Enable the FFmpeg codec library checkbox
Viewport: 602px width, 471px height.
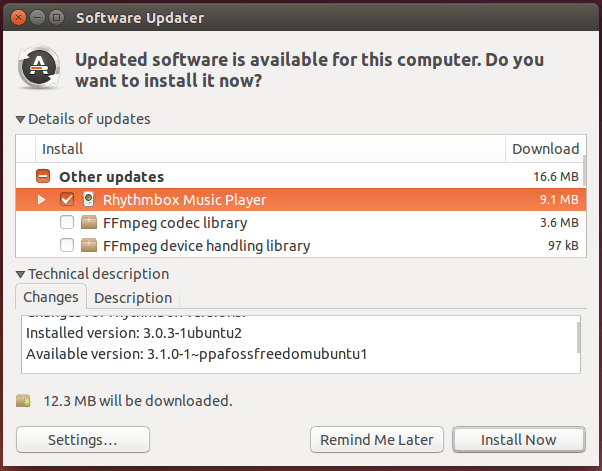point(67,222)
